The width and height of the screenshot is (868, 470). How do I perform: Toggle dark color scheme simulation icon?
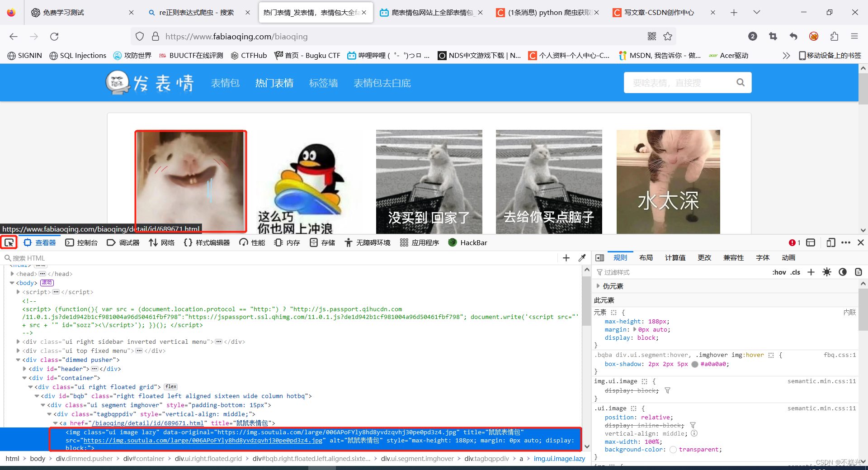pyautogui.click(x=843, y=272)
